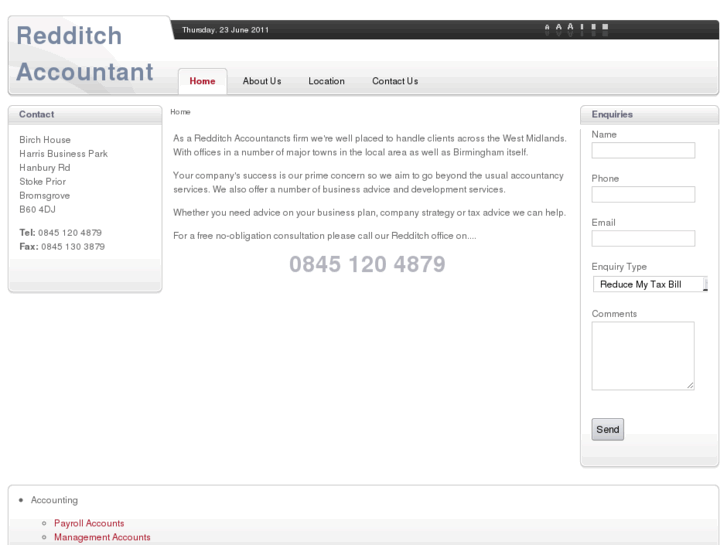Image resolution: width=727 pixels, height=545 pixels.
Task: Select the smallest font size icon
Action: (x=547, y=28)
